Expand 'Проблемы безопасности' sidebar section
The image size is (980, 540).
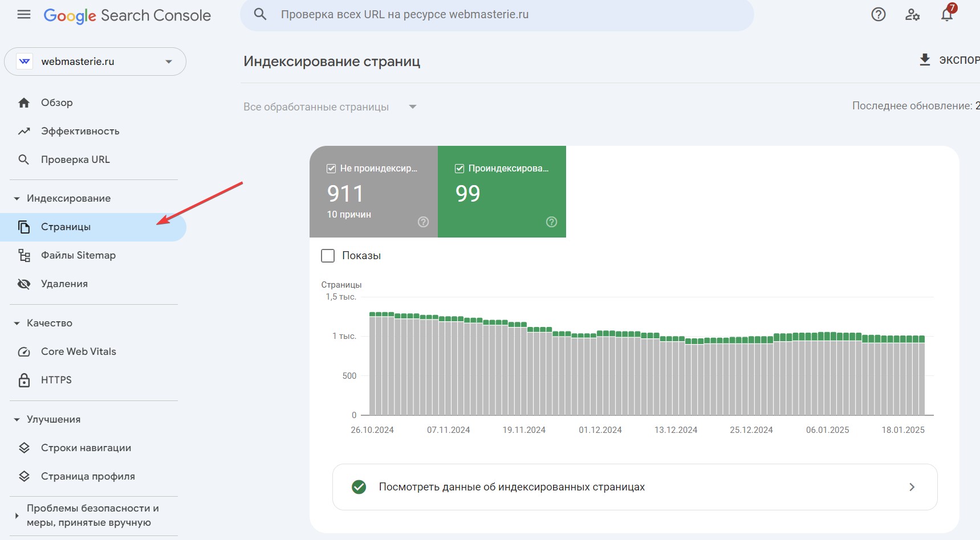coord(17,516)
